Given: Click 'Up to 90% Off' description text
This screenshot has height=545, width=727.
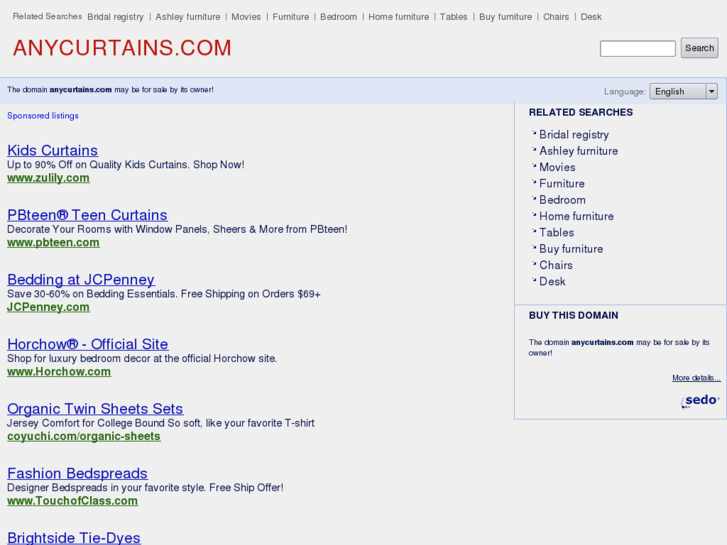Looking at the screenshot, I should coord(126,165).
